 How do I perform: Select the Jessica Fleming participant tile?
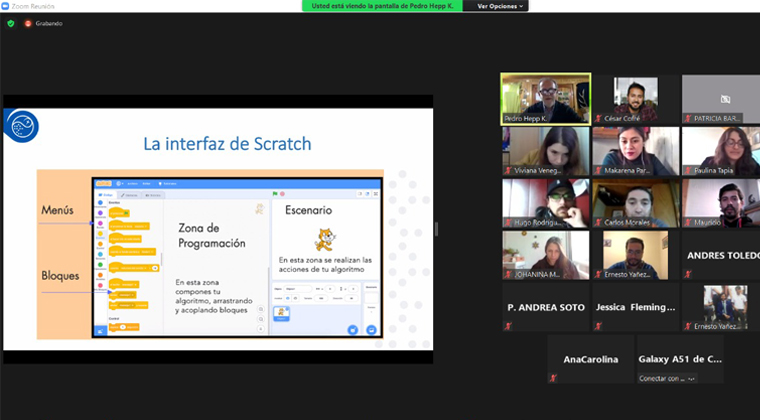(x=635, y=307)
